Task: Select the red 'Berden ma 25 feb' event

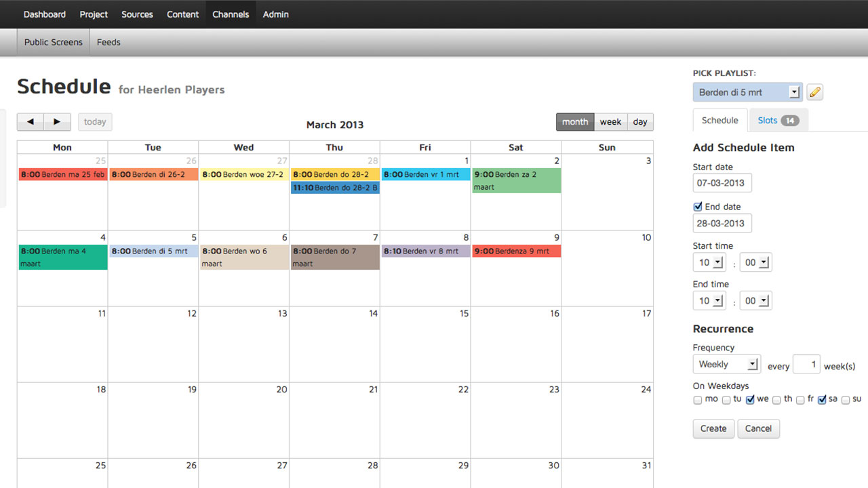Action: [x=63, y=175]
